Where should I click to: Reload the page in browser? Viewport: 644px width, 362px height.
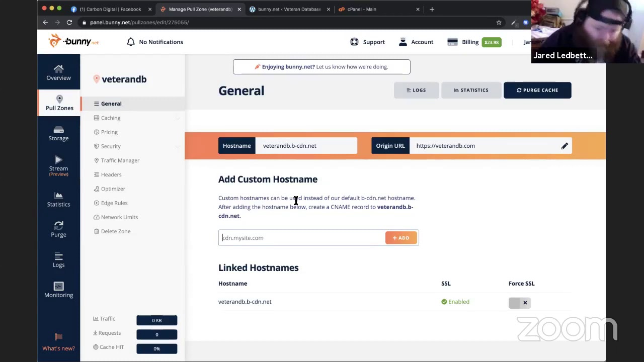69,22
